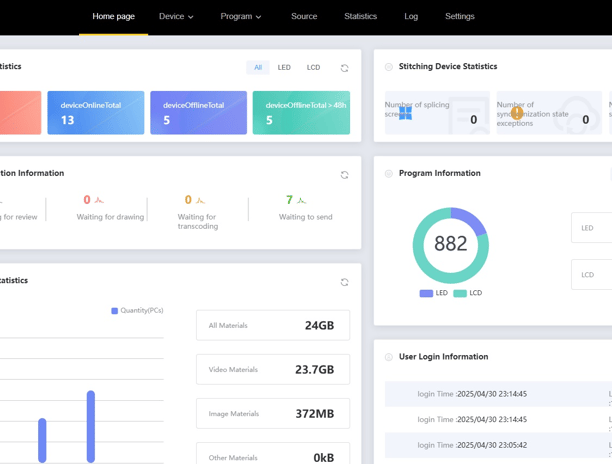Viewport: 612px width, 464px height.
Task: Click the deviceOnlineTotal card
Action: coord(96,113)
